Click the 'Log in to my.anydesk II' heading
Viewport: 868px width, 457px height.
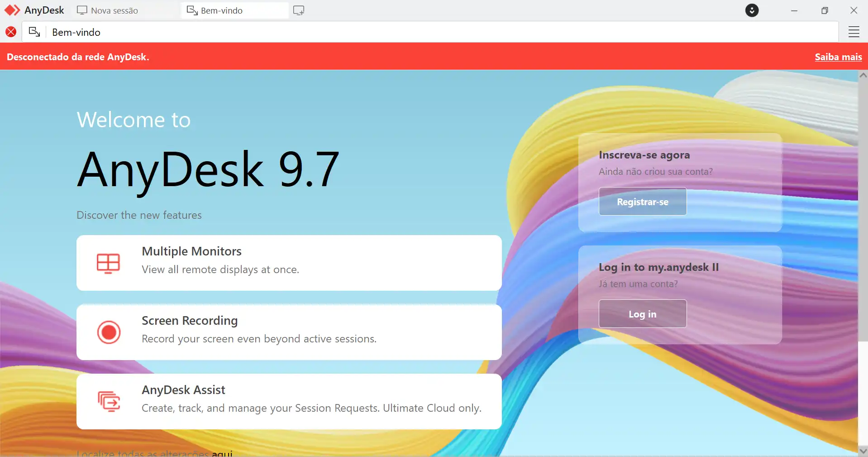[658, 267]
